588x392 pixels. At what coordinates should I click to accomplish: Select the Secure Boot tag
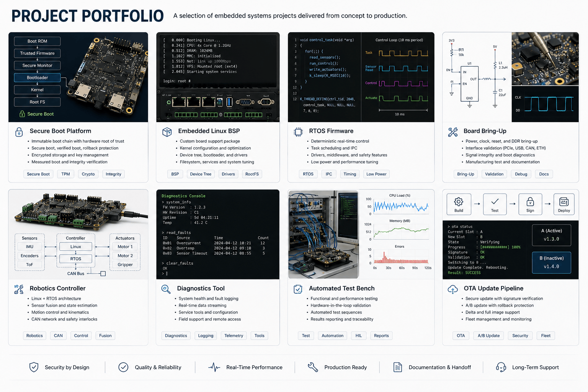click(38, 174)
